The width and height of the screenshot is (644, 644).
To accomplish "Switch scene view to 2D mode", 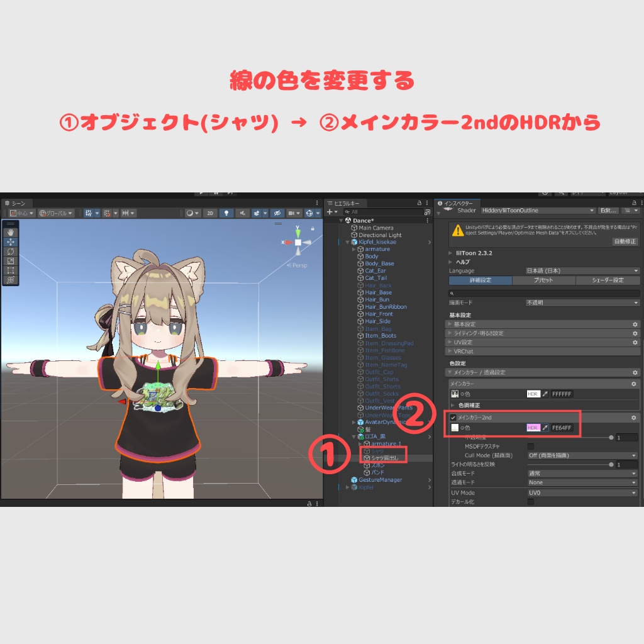I will tap(210, 213).
